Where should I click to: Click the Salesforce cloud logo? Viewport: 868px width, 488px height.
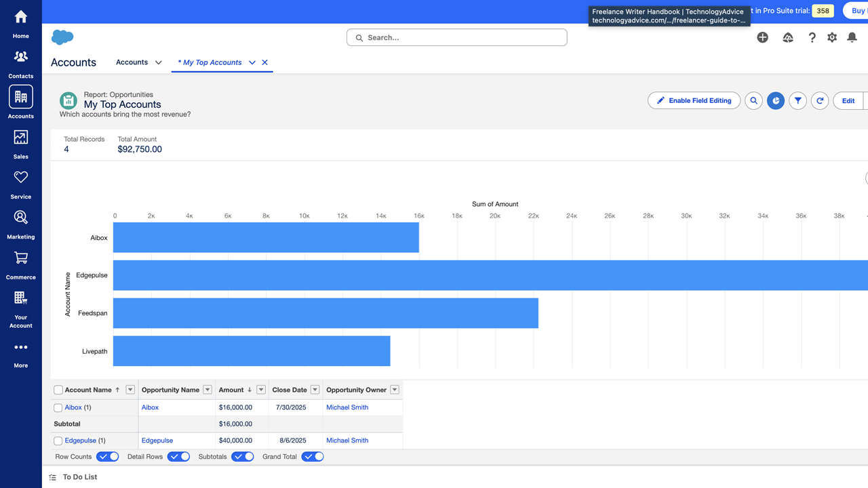(62, 38)
